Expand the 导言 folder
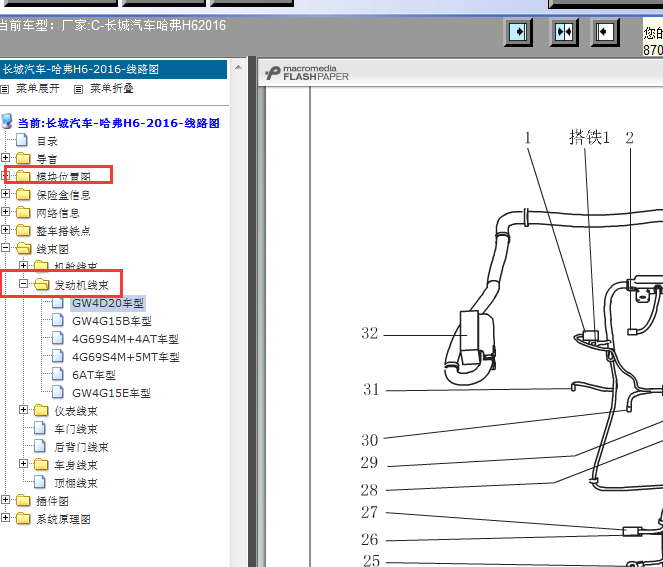Screen dimensions: 663x567 click(5, 158)
